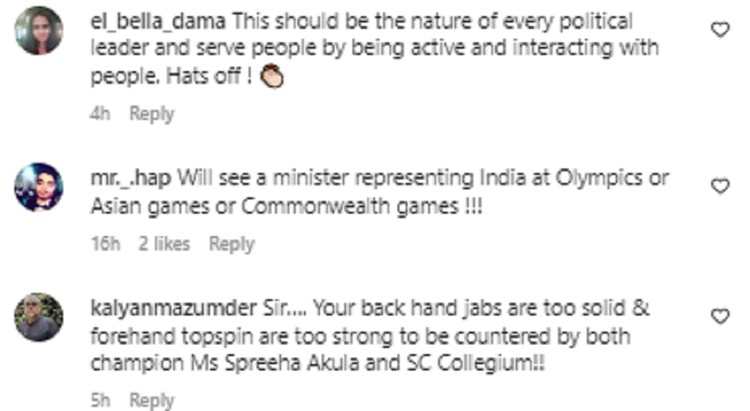
Task: Click the 16h timestamp on mr._.hap's comment
Action: (105, 244)
